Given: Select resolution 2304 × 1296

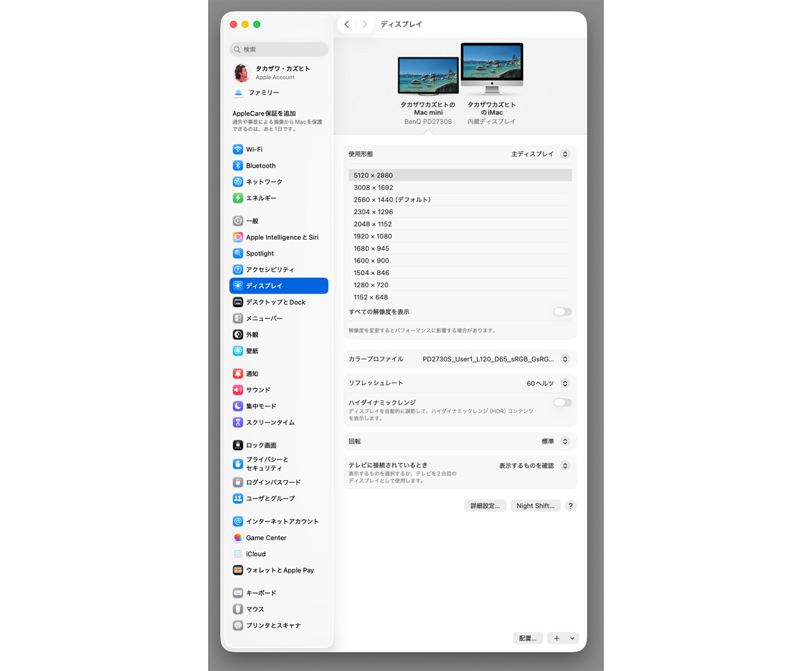Looking at the screenshot, I should [x=460, y=212].
